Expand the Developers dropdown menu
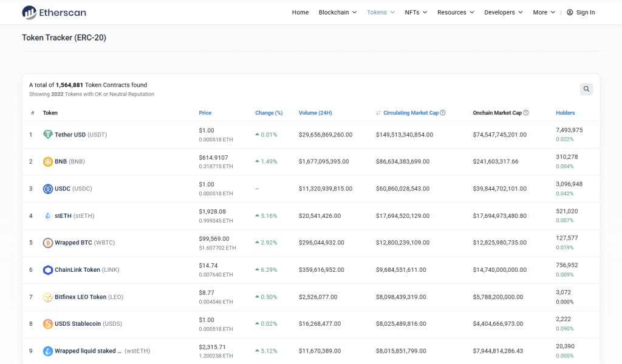Image resolution: width=622 pixels, height=364 pixels. click(x=504, y=12)
